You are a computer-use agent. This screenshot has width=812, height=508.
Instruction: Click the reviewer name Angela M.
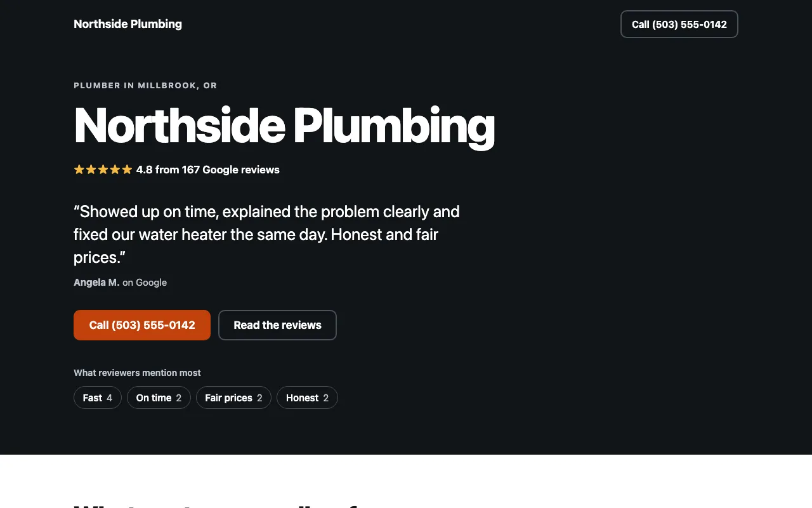tap(96, 283)
